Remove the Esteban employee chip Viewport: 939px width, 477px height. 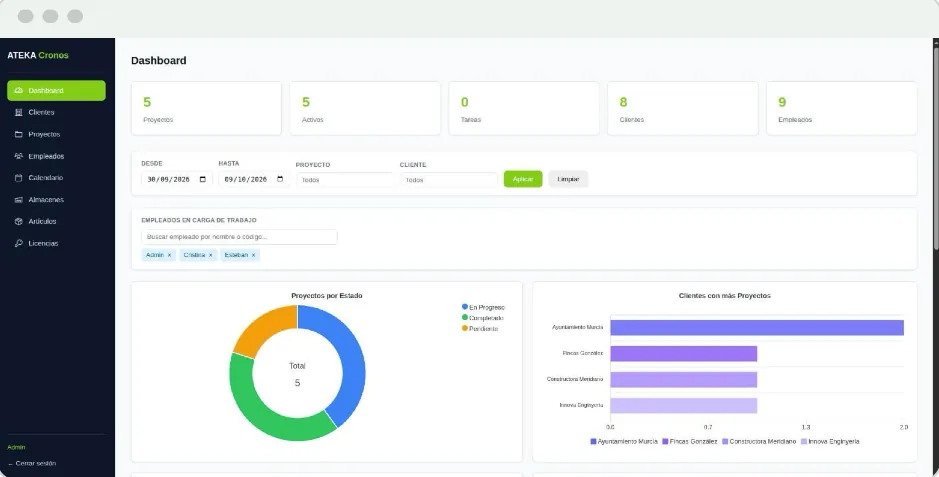[x=253, y=255]
